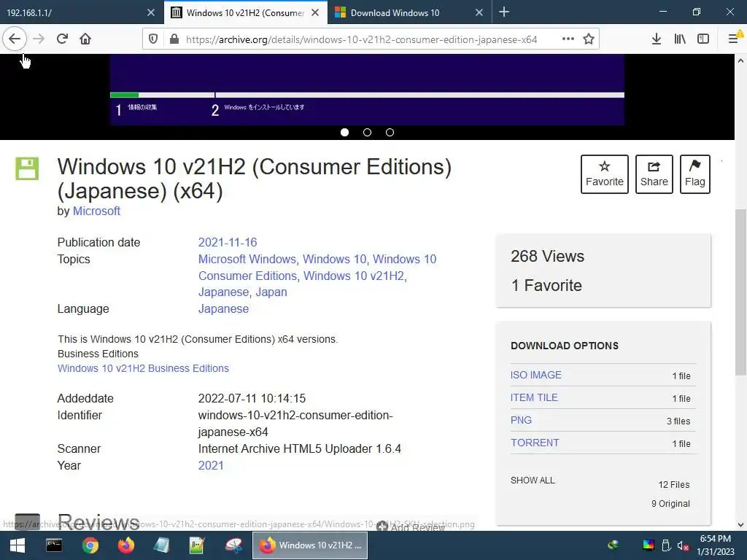The image size is (747, 560).
Task: Open the paint tool taskbar icon
Action: coord(233,545)
